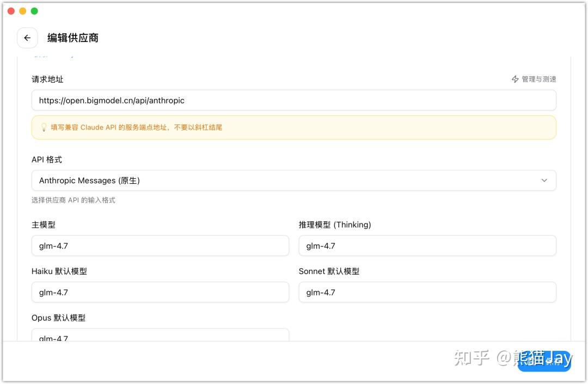Click the 请求地址 label
The width and height of the screenshot is (588, 384).
tap(47, 79)
